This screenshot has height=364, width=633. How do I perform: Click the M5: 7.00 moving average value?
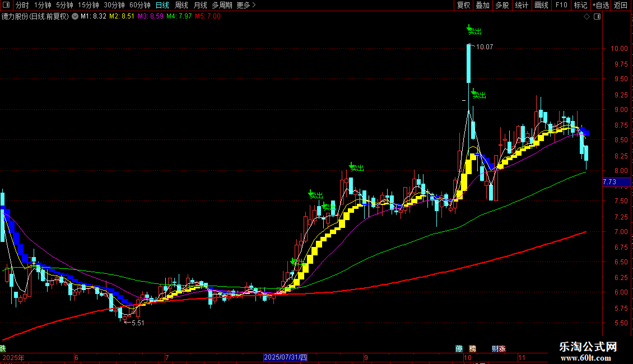(x=208, y=16)
